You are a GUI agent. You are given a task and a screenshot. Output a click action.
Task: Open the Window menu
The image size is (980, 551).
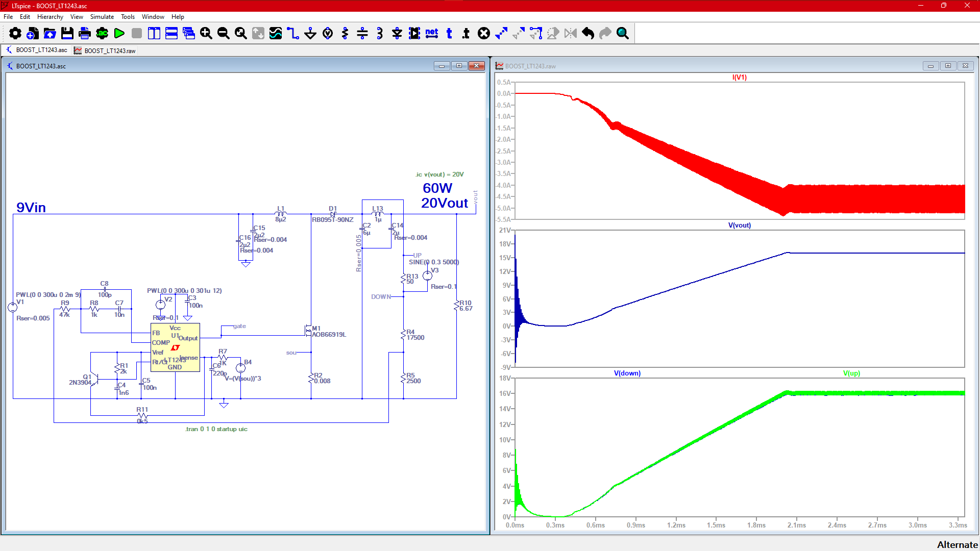[x=153, y=17]
